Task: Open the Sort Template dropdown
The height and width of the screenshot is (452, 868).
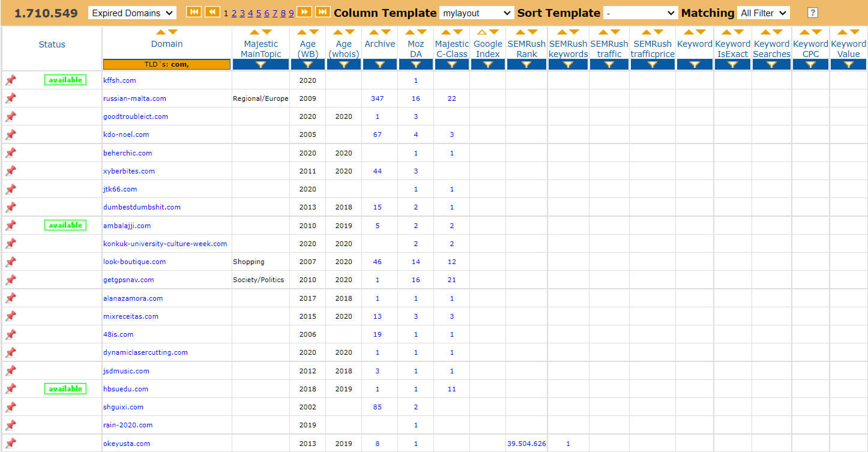Action: 640,12
